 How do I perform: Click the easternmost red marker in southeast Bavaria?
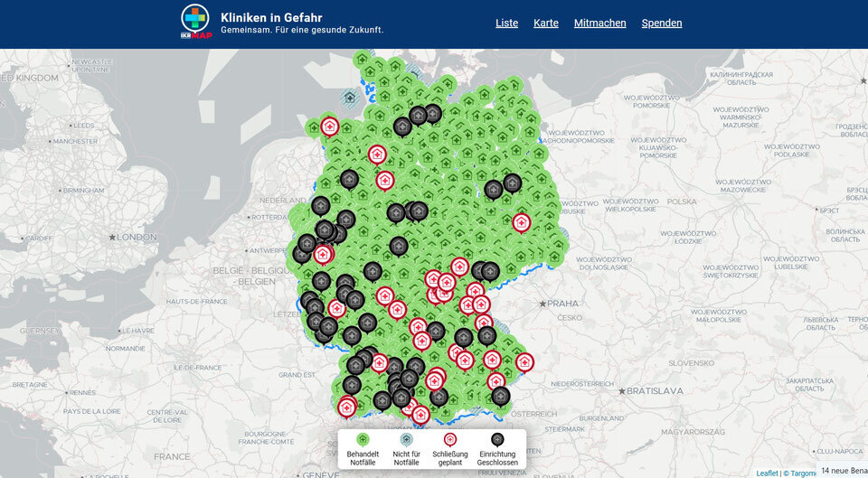click(x=524, y=361)
